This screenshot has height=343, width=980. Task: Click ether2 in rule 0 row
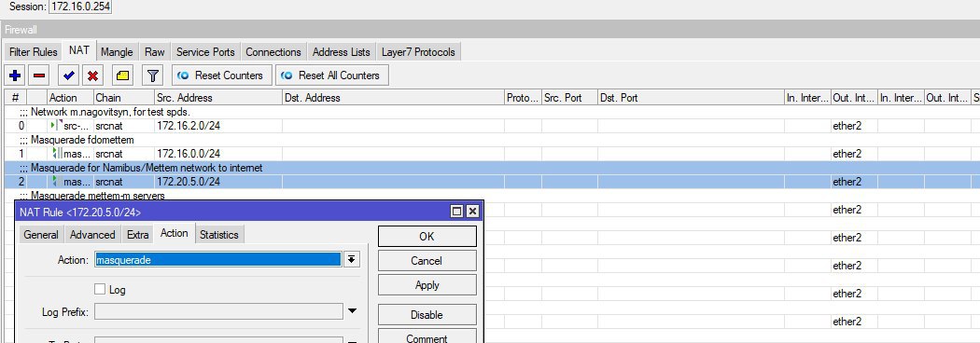point(847,125)
